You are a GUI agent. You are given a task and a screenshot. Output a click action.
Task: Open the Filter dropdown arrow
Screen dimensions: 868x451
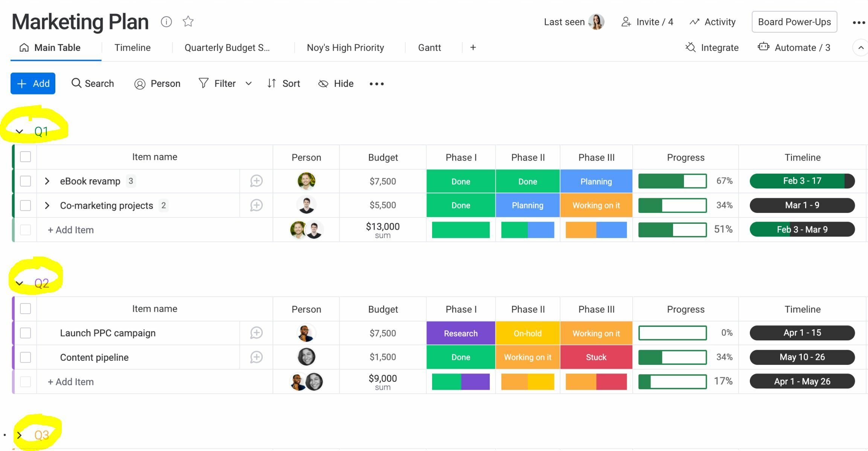tap(248, 84)
